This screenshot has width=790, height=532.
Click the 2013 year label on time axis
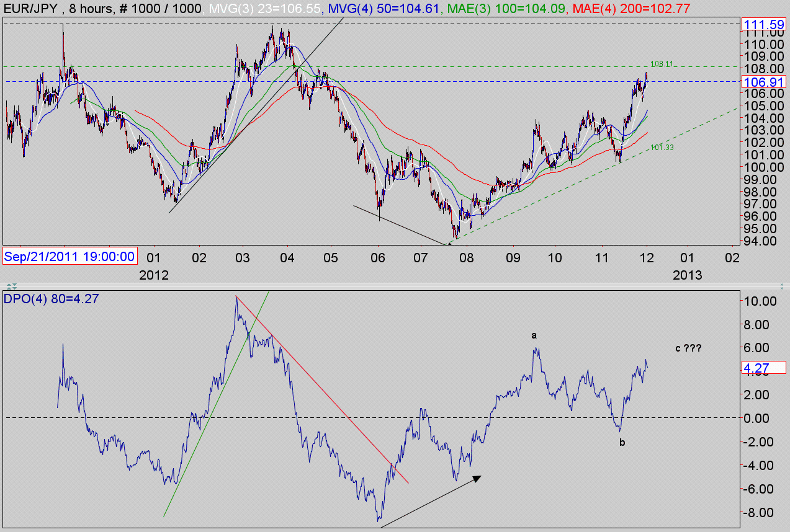pos(688,275)
